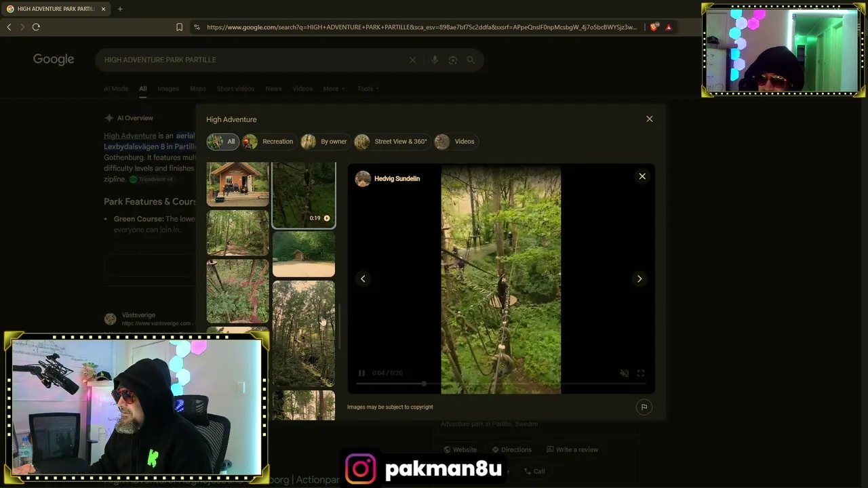The height and width of the screenshot is (488, 868).
Task: Open the News results tab
Action: (273, 89)
